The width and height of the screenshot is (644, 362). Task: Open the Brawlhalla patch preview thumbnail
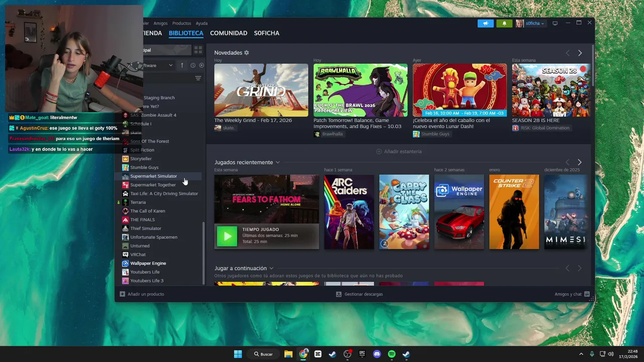tap(361, 90)
